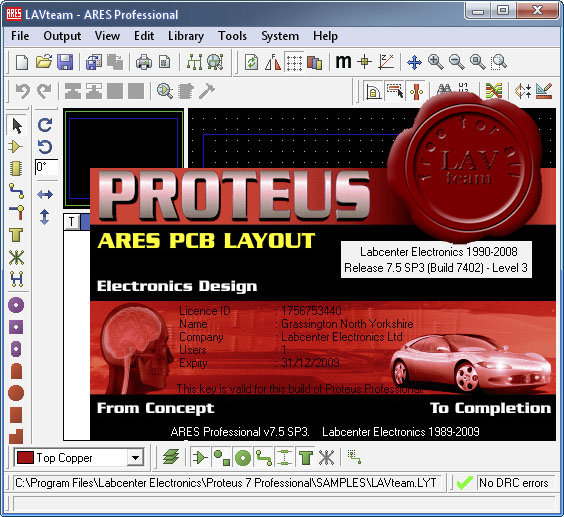Open the Top Copper layer dropdown
Screen dimensions: 564x517
pos(136,458)
